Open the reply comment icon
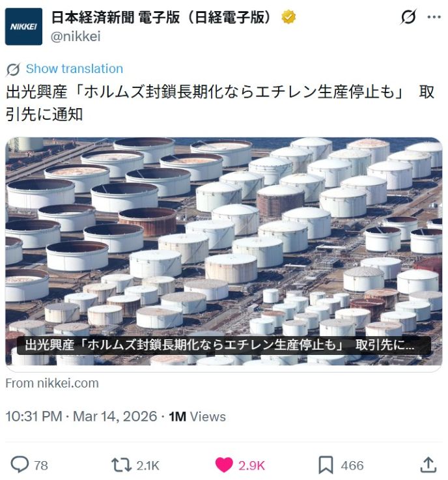This screenshot has height=480, width=448. coord(20,464)
